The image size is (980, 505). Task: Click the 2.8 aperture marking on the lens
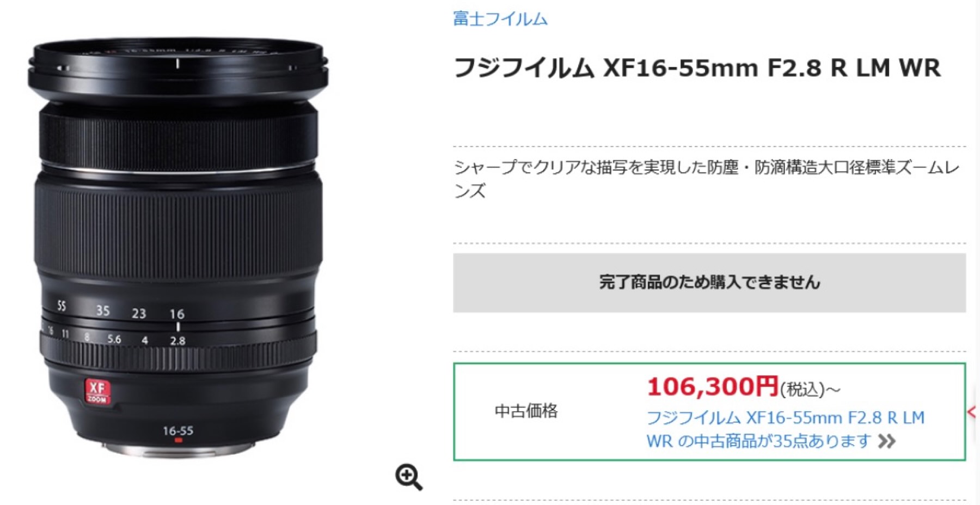177,341
